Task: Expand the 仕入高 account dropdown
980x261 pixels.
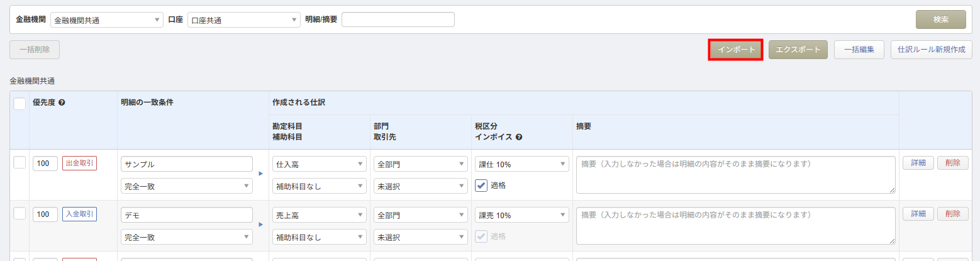Action: [x=320, y=164]
